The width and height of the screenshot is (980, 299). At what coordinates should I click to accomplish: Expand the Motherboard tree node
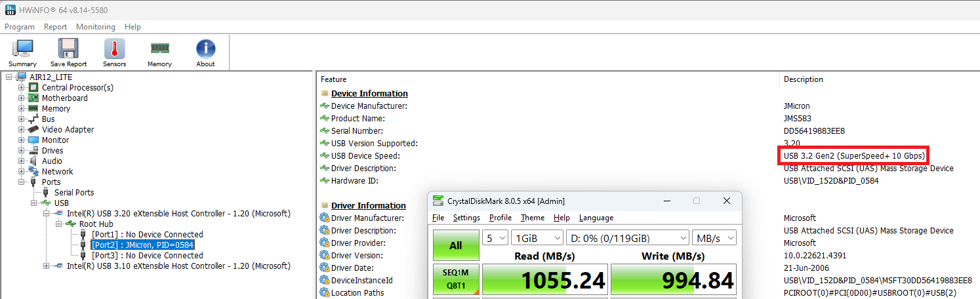click(x=22, y=98)
